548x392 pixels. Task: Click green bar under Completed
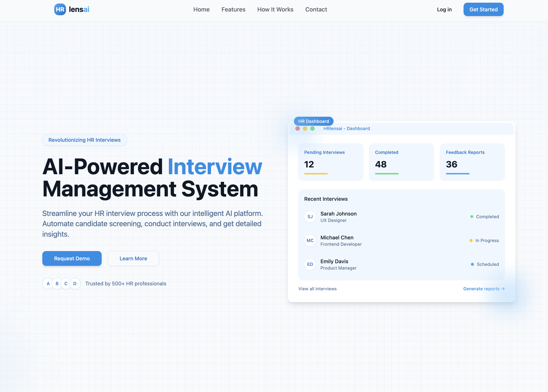point(387,174)
